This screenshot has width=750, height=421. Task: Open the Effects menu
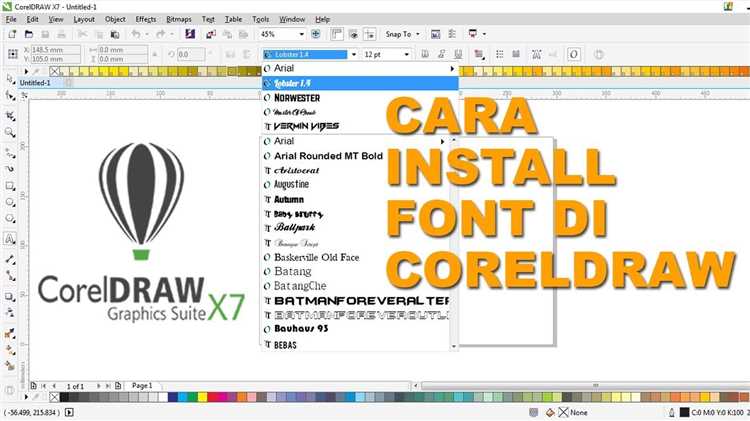coord(146,19)
